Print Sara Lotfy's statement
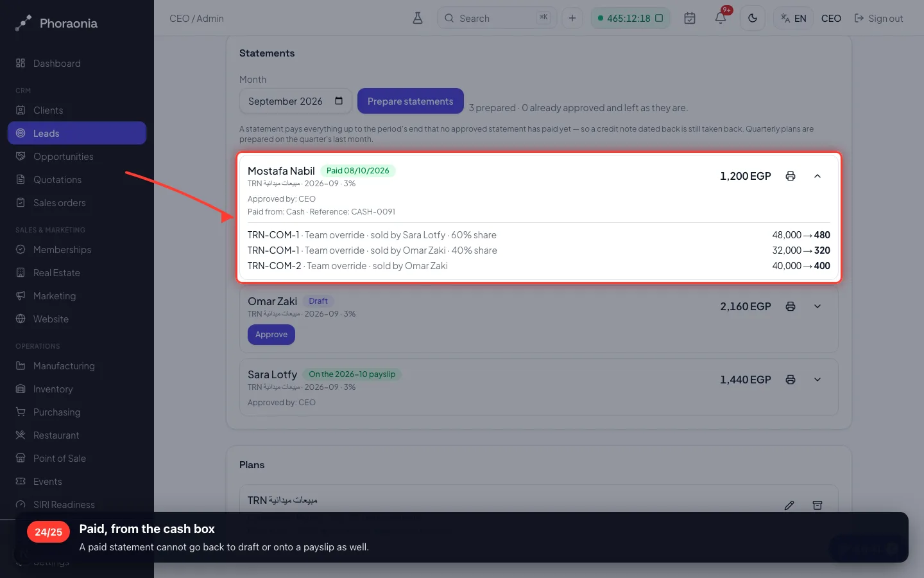This screenshot has height=578, width=924. click(x=791, y=380)
